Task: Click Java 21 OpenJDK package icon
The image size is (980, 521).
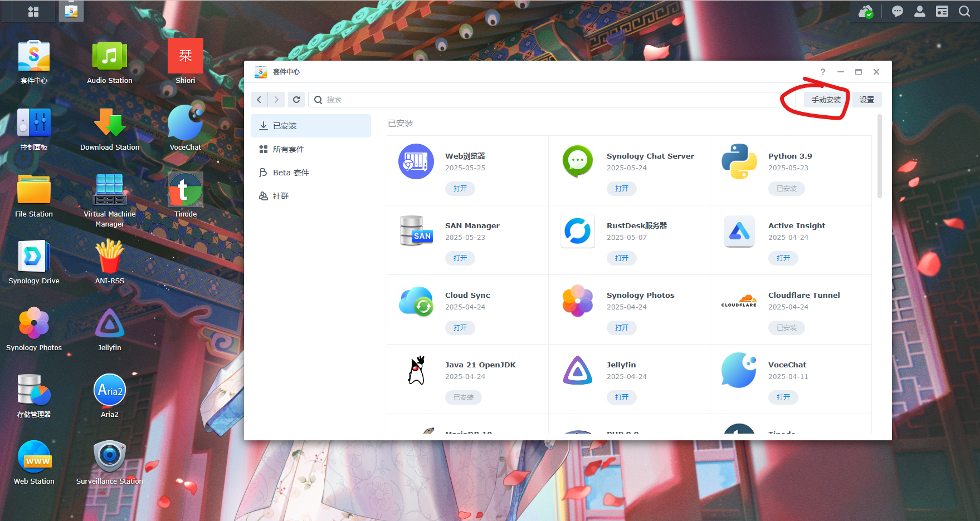Action: pos(416,370)
